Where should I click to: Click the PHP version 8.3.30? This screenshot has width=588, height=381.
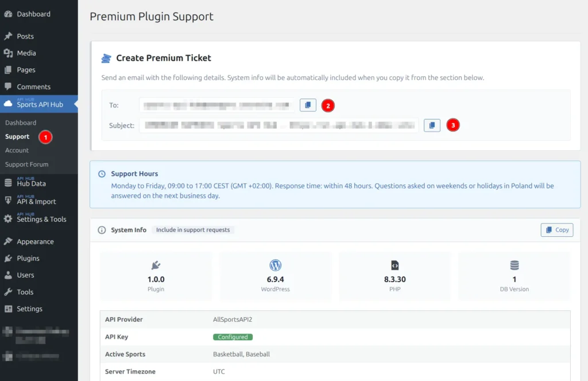pos(395,280)
